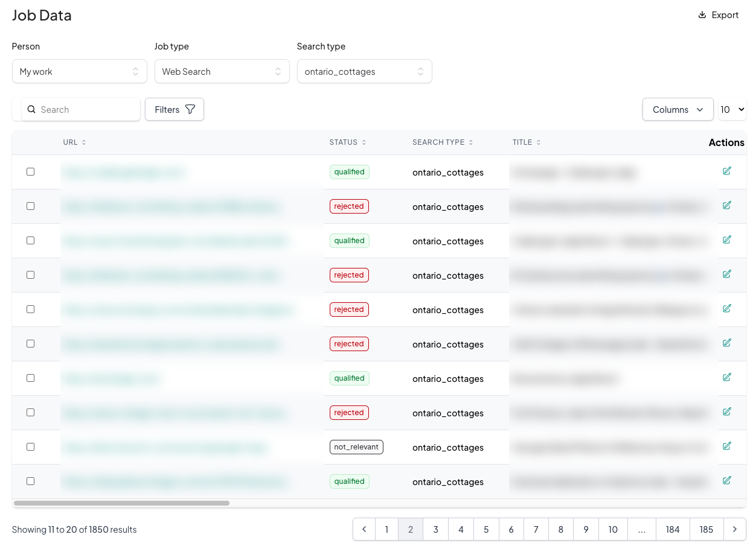This screenshot has height=546, width=756.
Task: Check the sixth row's checkbox
Action: pyautogui.click(x=31, y=344)
